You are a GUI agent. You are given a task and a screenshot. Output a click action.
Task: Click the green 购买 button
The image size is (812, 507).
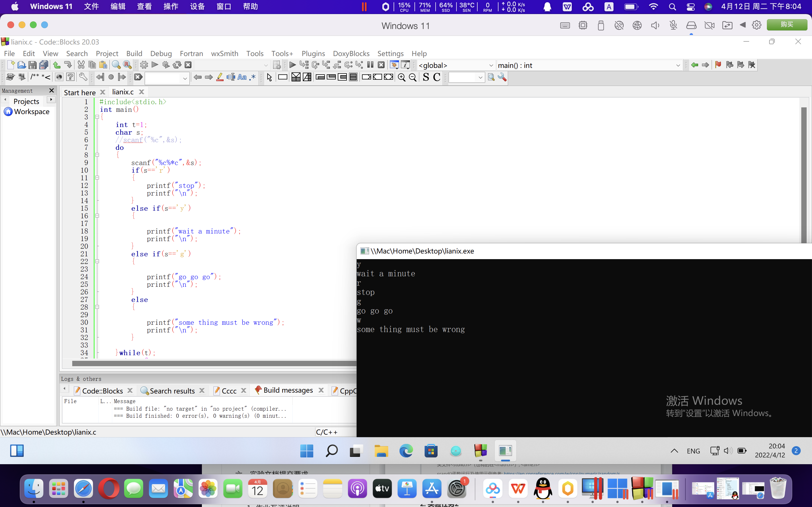pyautogui.click(x=787, y=25)
